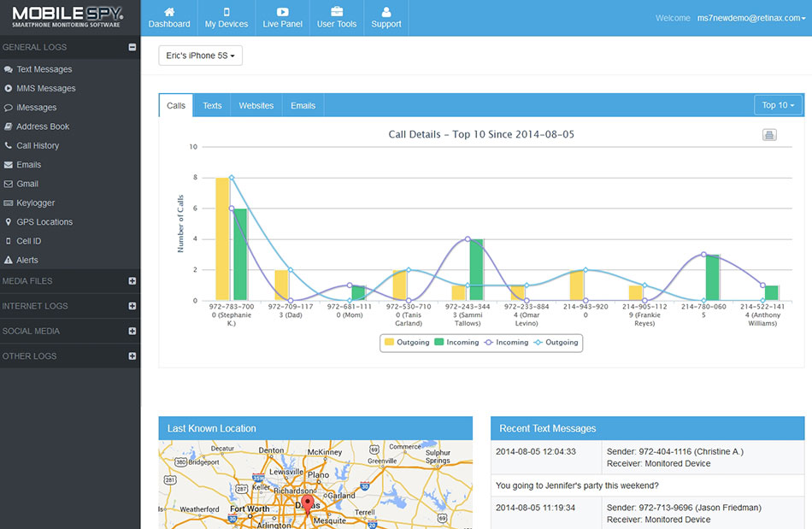812x529 pixels.
Task: Click the Text Messages sidebar link
Action: coord(44,69)
